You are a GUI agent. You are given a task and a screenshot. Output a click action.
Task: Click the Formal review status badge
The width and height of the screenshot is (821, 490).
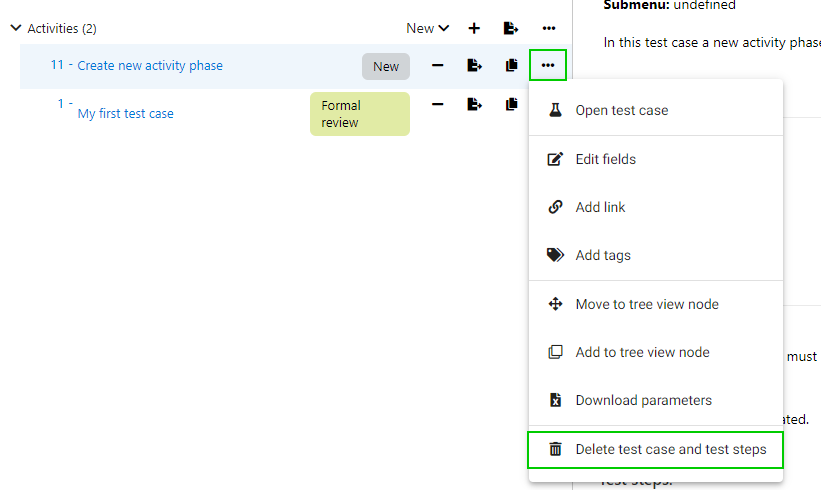tap(359, 114)
